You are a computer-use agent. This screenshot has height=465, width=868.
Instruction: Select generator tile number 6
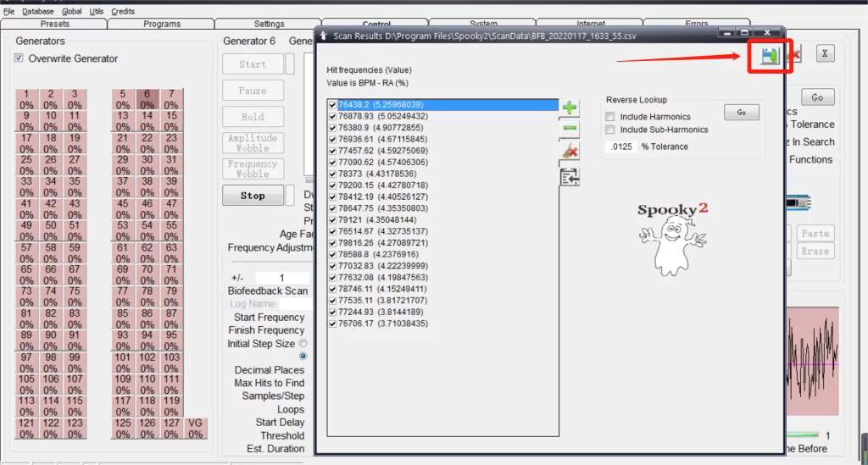pos(147,100)
